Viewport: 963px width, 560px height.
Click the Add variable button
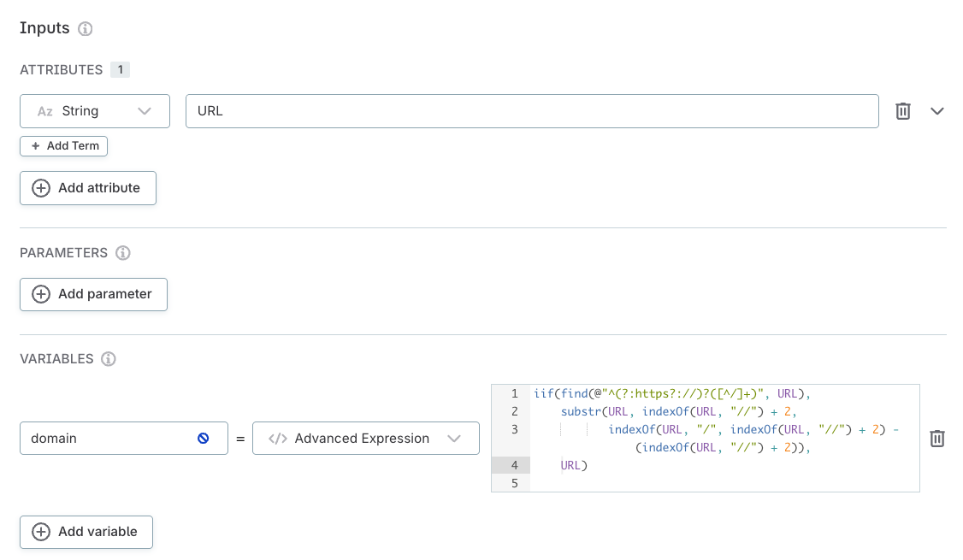coord(86,532)
